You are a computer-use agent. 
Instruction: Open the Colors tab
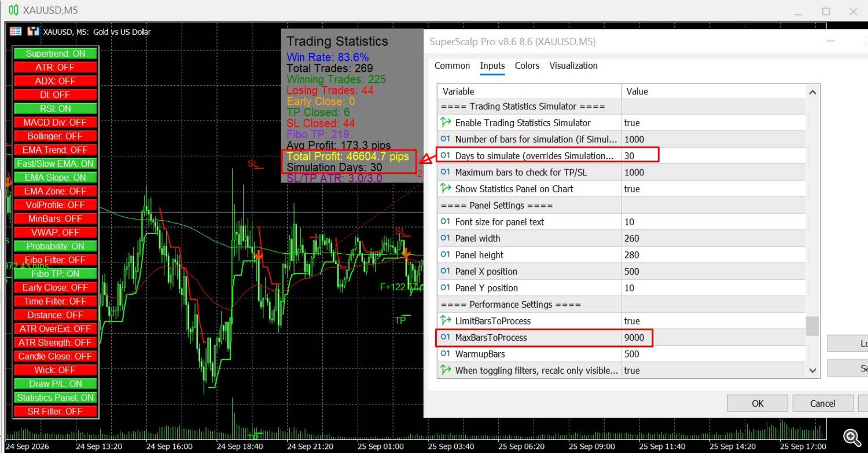pyautogui.click(x=527, y=65)
